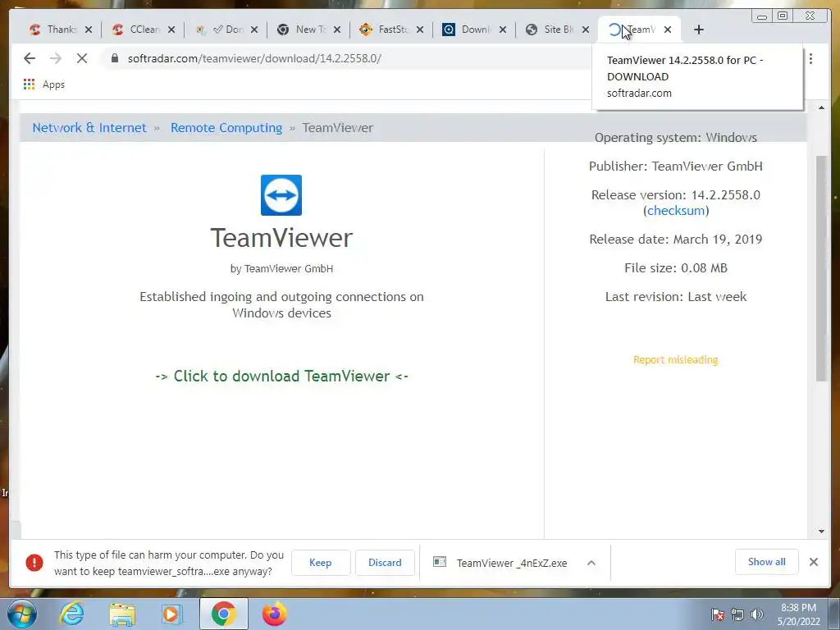840x630 pixels.
Task: Show all downloads
Action: coord(767,562)
